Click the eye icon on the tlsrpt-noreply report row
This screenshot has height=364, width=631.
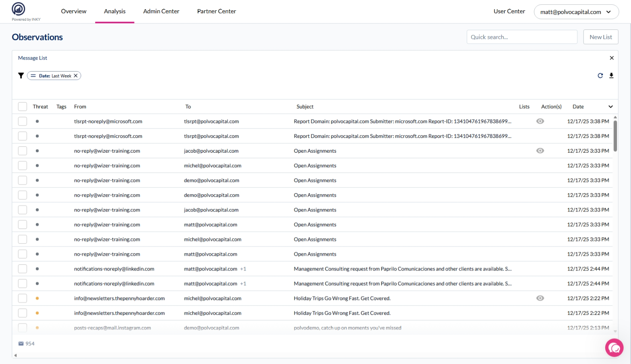tap(540, 121)
